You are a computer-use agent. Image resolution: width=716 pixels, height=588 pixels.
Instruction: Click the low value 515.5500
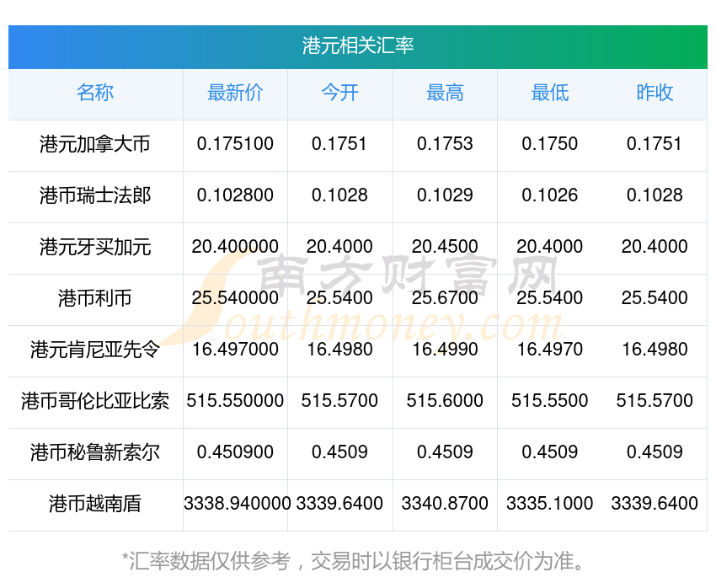pyautogui.click(x=550, y=401)
